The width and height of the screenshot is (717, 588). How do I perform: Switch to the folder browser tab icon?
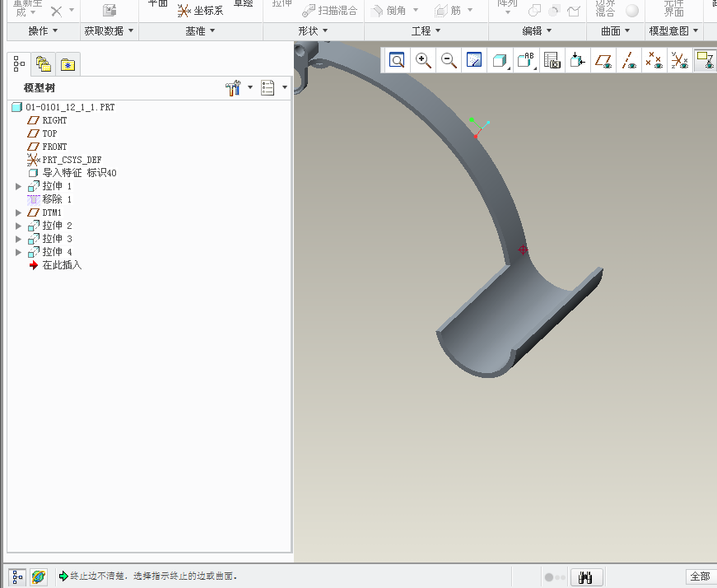coord(43,64)
